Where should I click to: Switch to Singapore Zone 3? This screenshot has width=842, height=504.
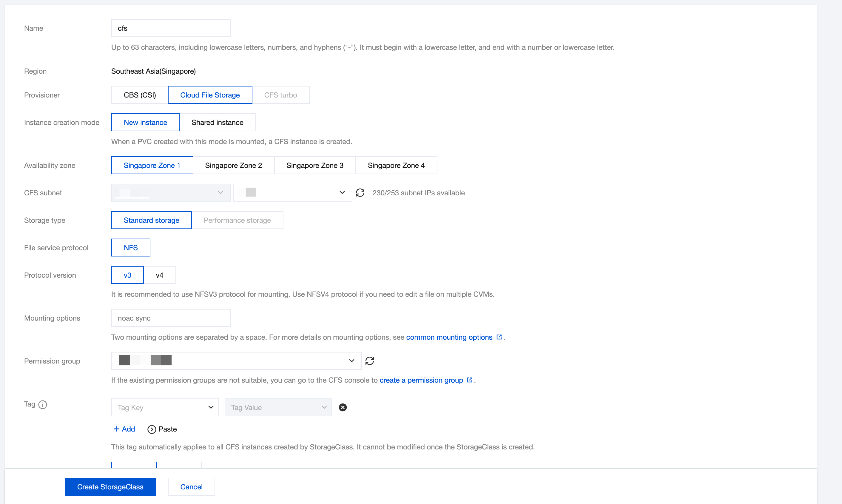click(x=315, y=166)
